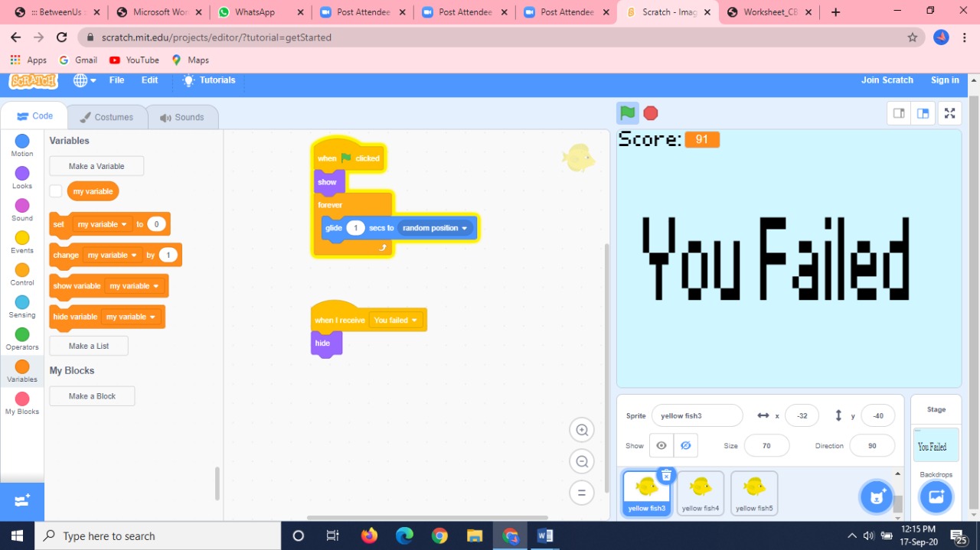The height and width of the screenshot is (550, 980).
Task: Open random position dropdown in glide block
Action: click(x=435, y=228)
